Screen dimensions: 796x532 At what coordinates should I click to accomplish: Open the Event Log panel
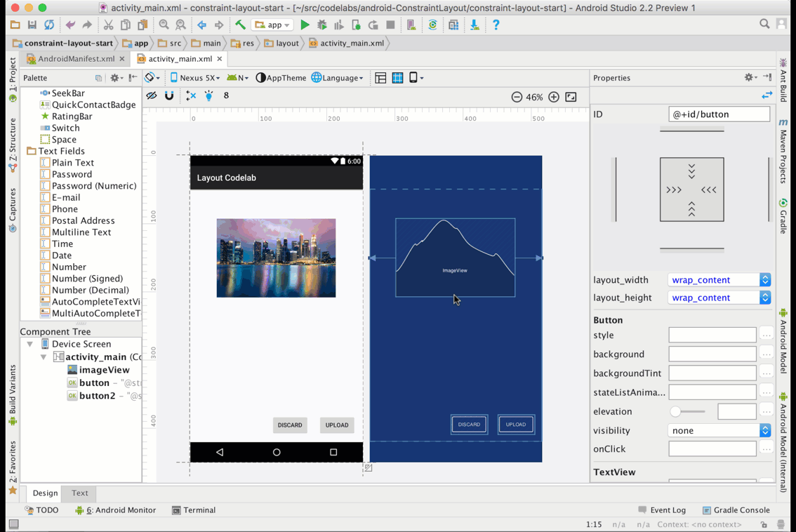coord(661,510)
